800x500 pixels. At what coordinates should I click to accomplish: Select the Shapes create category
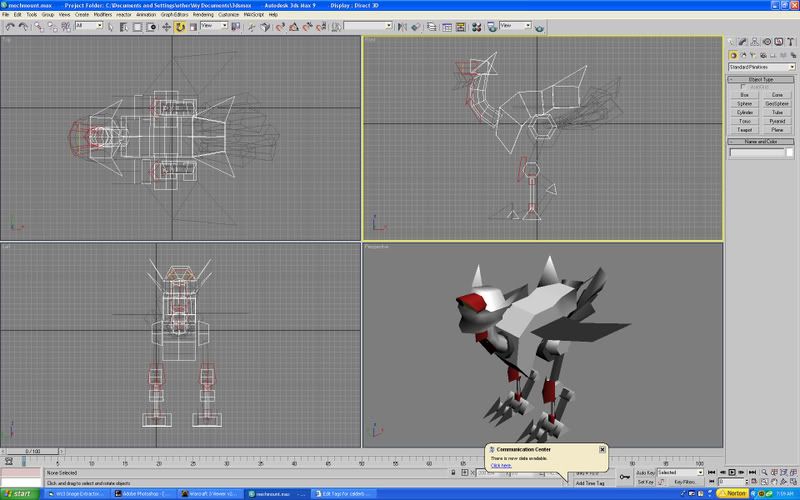(x=743, y=55)
